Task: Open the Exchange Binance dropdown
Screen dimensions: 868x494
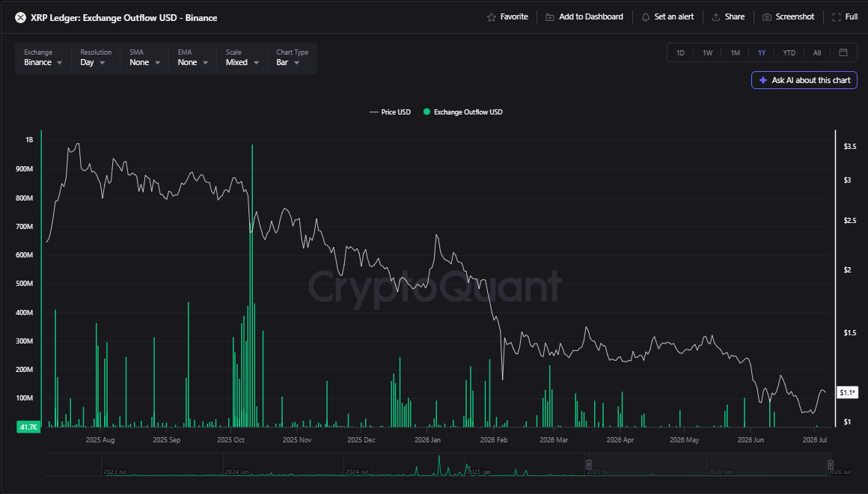Action: 43,58
